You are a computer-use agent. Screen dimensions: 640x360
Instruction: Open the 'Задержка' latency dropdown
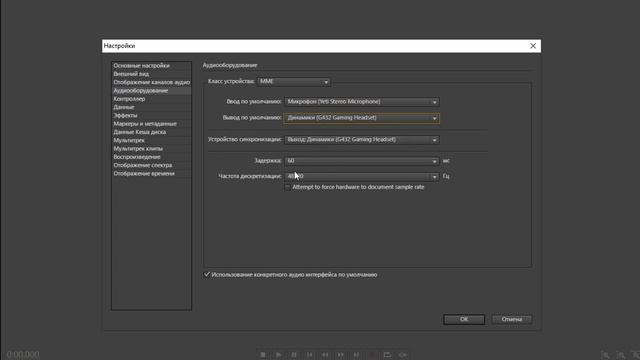coord(362,161)
